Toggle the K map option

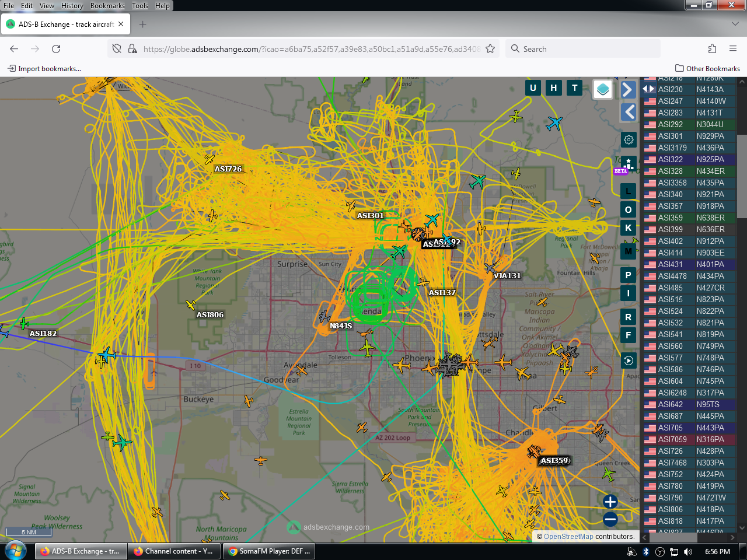pyautogui.click(x=629, y=228)
